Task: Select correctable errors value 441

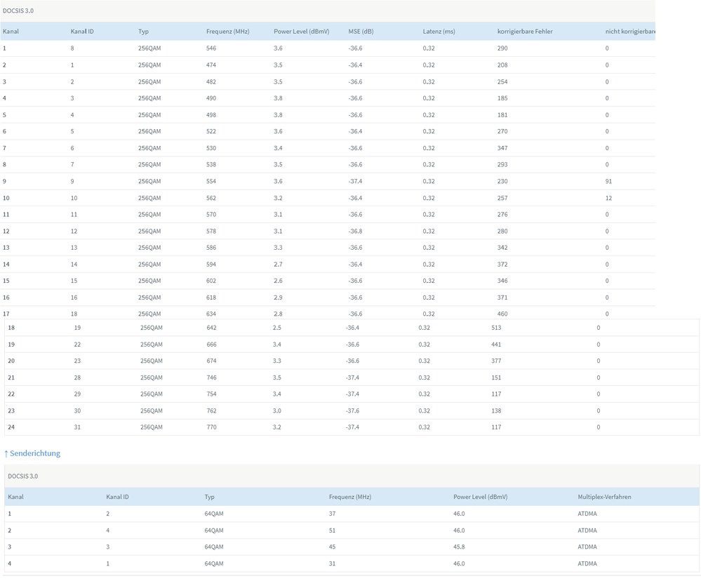Action: (x=496, y=345)
